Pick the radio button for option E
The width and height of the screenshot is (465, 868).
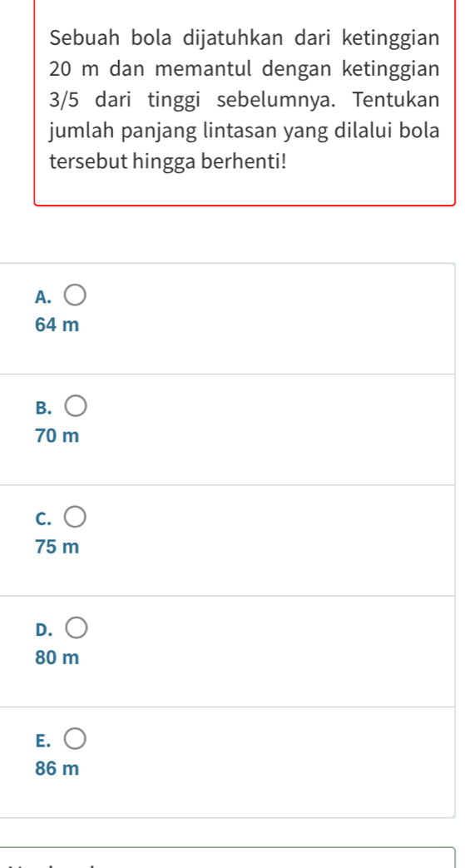point(77,740)
